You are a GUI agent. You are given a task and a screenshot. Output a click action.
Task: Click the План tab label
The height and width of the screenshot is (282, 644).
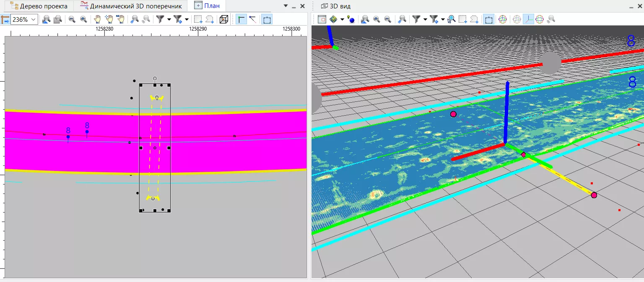click(x=210, y=6)
